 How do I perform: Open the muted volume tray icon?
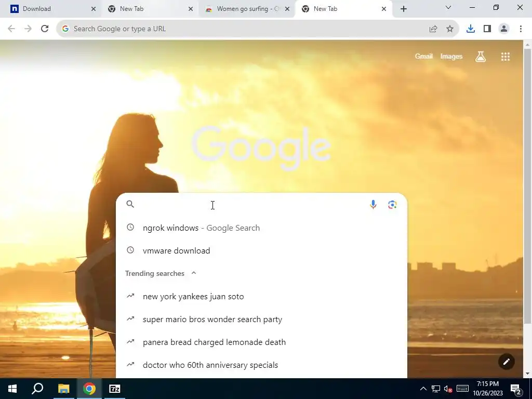[448, 389]
